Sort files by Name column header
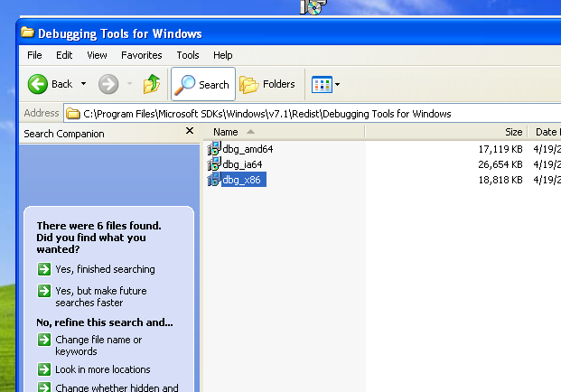 click(x=285, y=132)
